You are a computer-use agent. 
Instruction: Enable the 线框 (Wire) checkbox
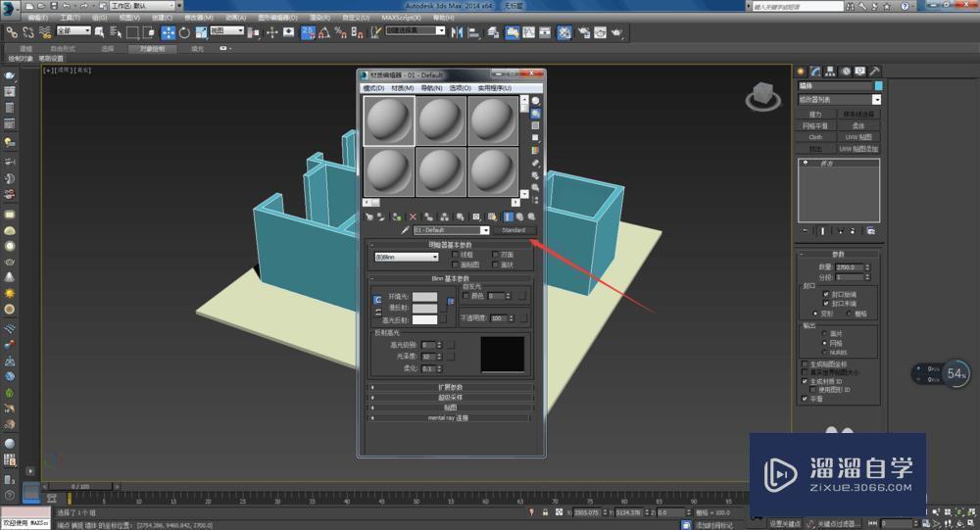point(455,255)
